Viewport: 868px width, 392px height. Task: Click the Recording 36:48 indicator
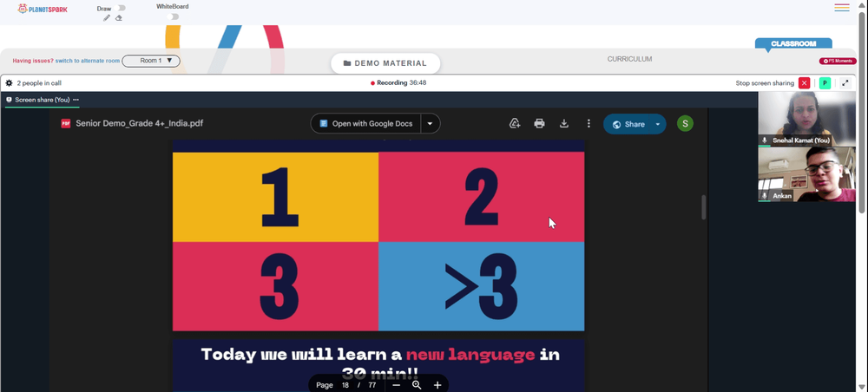398,83
